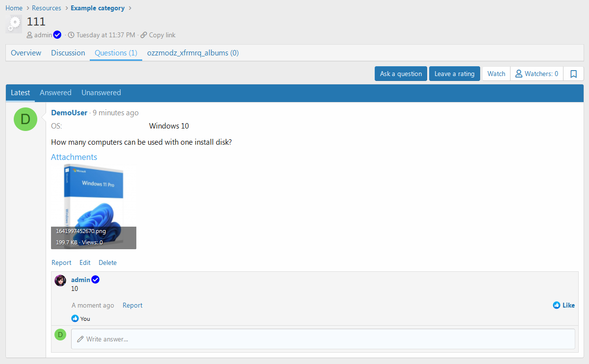Click the verified badge beside admin in answer
The image size is (589, 364).
tap(96, 280)
